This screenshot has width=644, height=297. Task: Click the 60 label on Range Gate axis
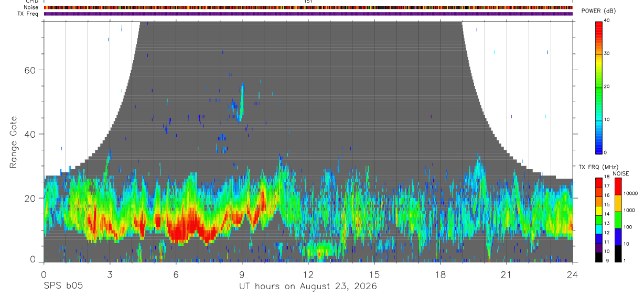click(31, 70)
